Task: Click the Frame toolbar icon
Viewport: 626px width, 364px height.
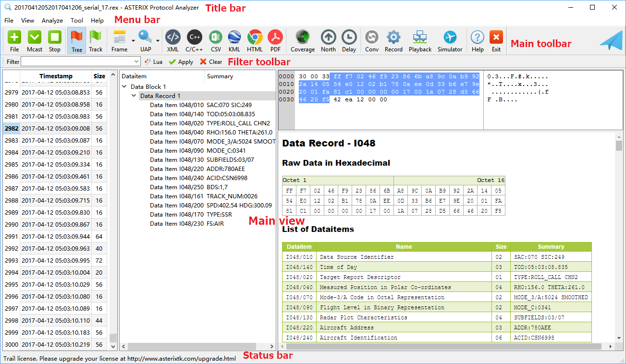Action: pos(119,41)
